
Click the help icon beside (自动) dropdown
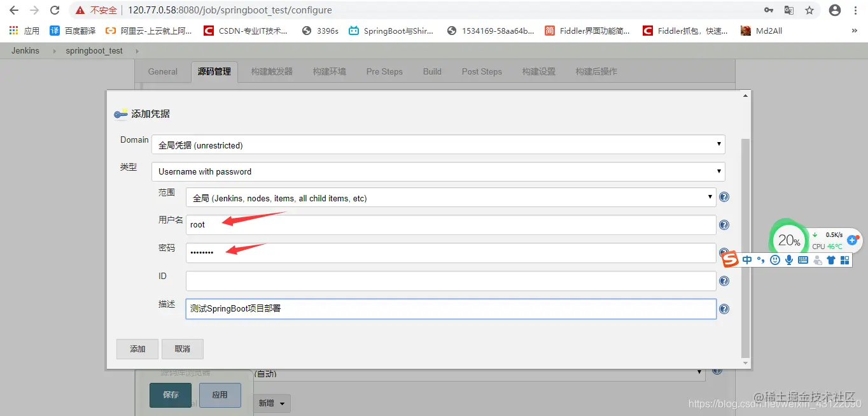[717, 371]
